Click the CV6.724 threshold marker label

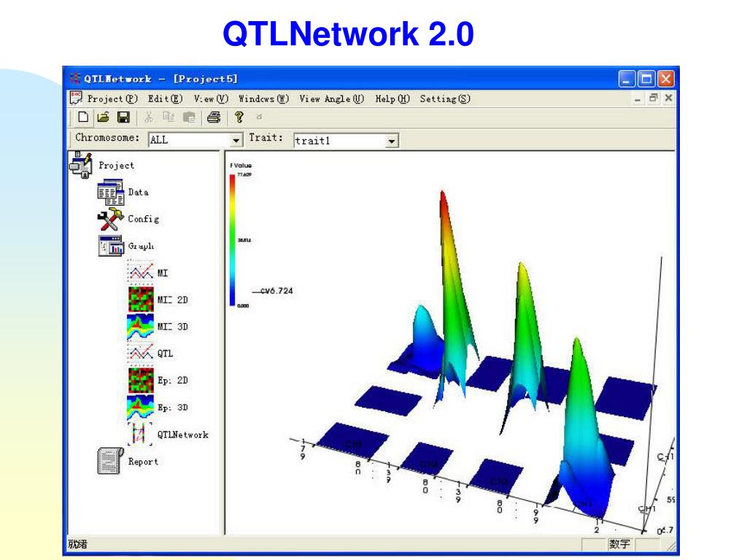(x=276, y=291)
